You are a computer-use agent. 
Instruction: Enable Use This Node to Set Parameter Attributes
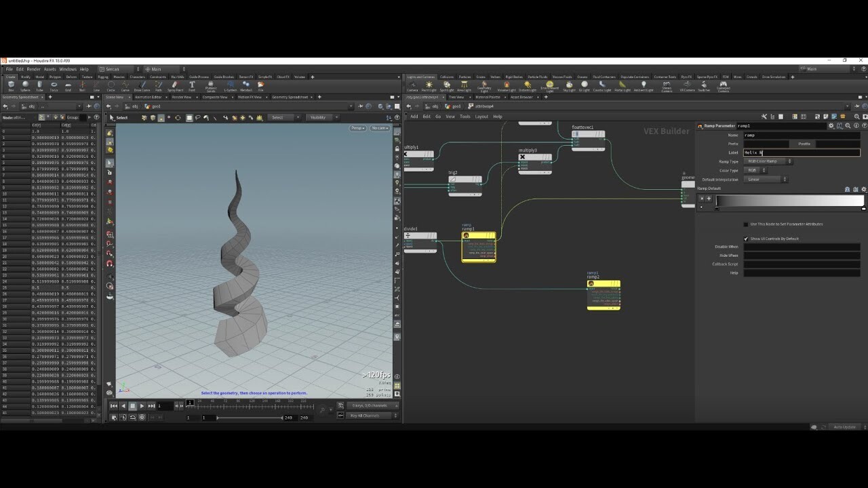coord(746,225)
